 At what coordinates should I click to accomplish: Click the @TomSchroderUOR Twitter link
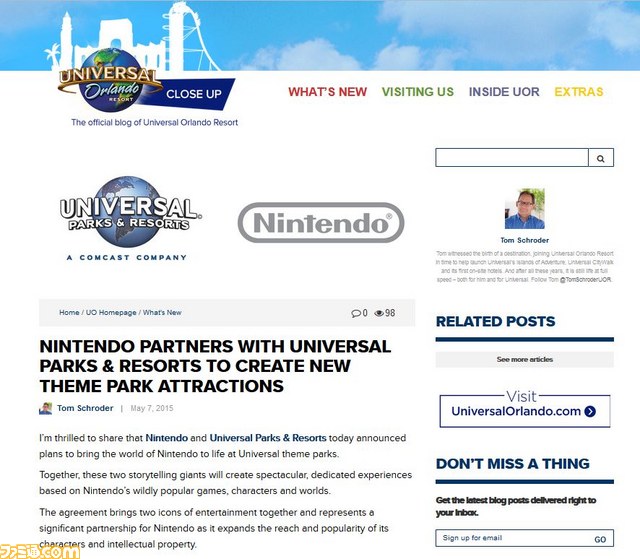point(586,280)
